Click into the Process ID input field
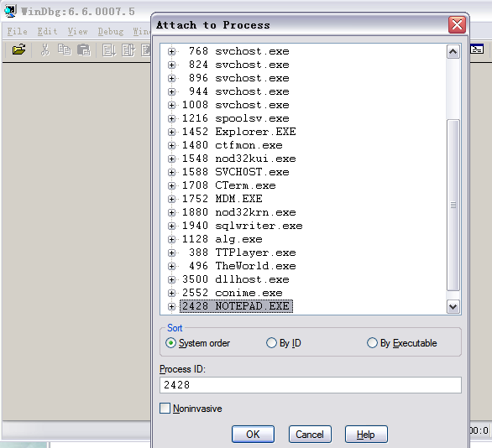492x448 pixels. pyautogui.click(x=311, y=385)
